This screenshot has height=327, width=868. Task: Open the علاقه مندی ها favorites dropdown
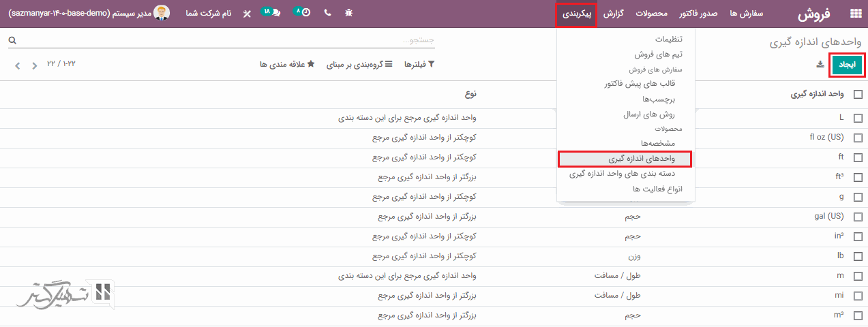pyautogui.click(x=287, y=65)
